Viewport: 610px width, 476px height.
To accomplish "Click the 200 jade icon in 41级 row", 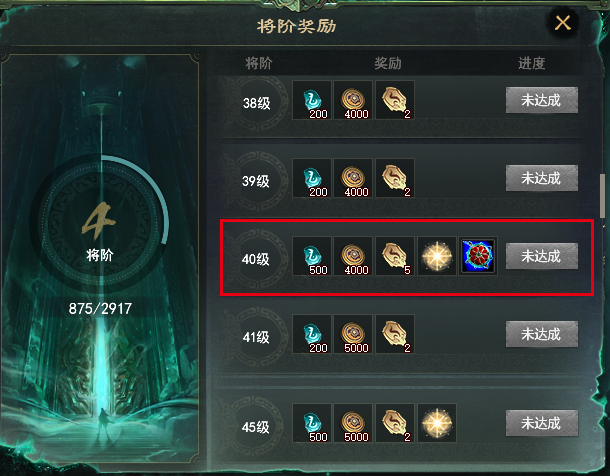I will tap(312, 334).
